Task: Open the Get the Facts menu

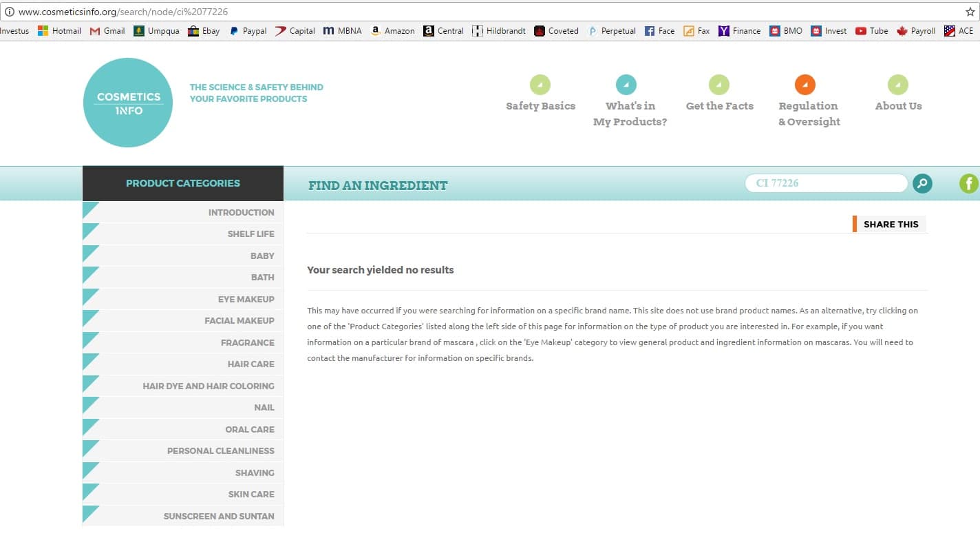Action: click(719, 105)
